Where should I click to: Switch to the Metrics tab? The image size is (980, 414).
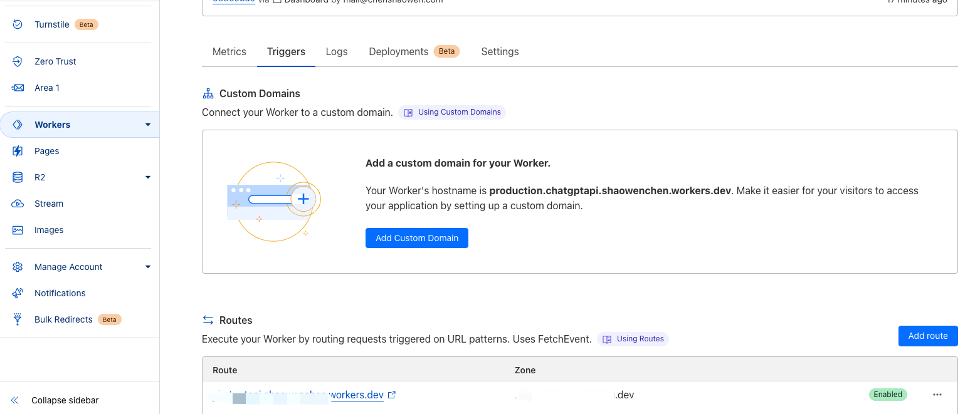click(x=229, y=51)
